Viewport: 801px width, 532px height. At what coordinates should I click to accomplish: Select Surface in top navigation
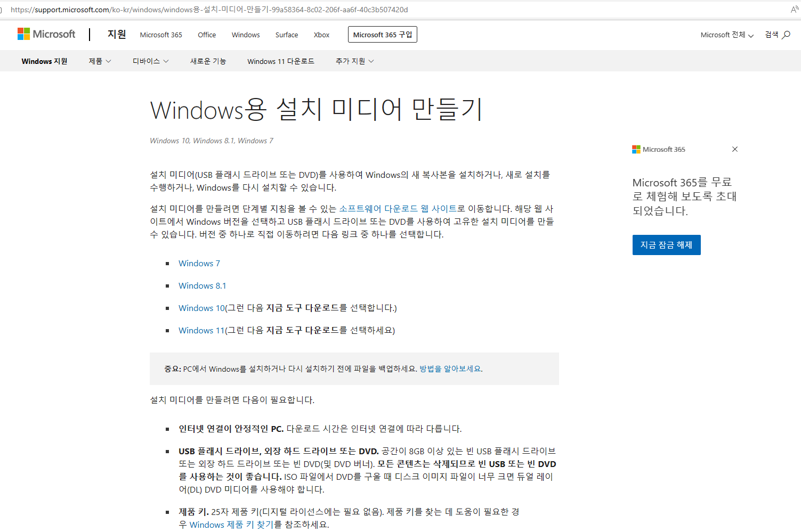coord(287,35)
